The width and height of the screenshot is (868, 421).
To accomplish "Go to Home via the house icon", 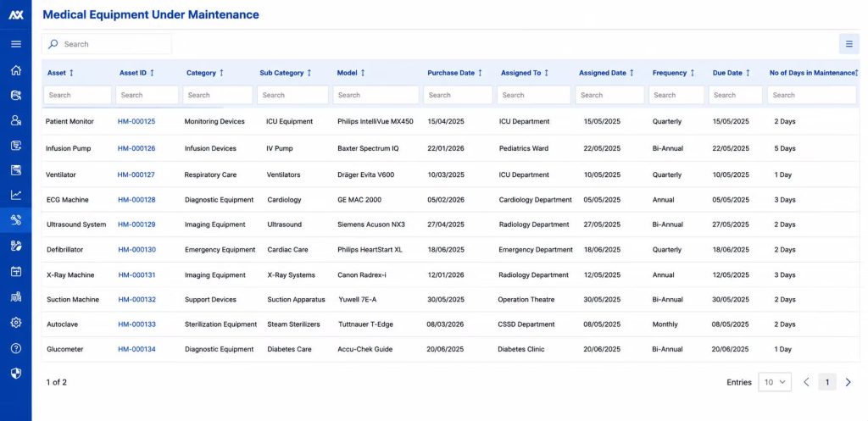I will pyautogui.click(x=16, y=69).
